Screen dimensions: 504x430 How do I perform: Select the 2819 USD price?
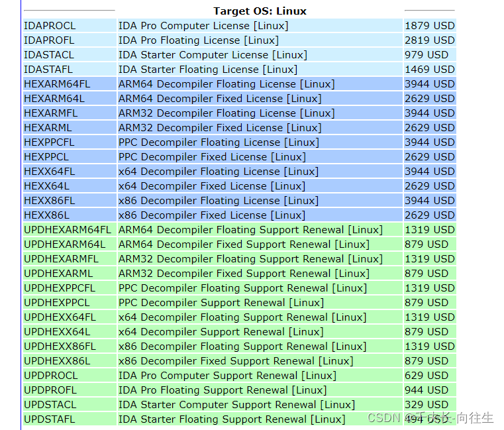pyautogui.click(x=429, y=40)
